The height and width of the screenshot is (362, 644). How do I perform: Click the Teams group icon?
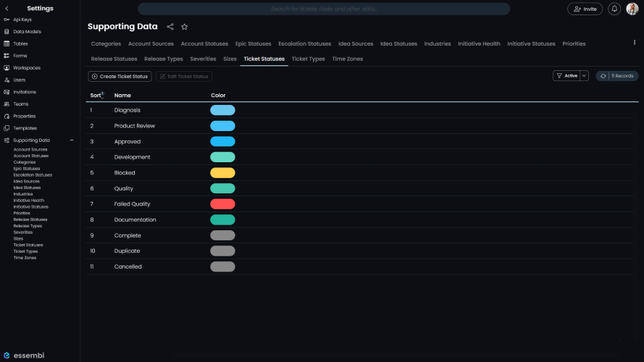tap(7, 104)
